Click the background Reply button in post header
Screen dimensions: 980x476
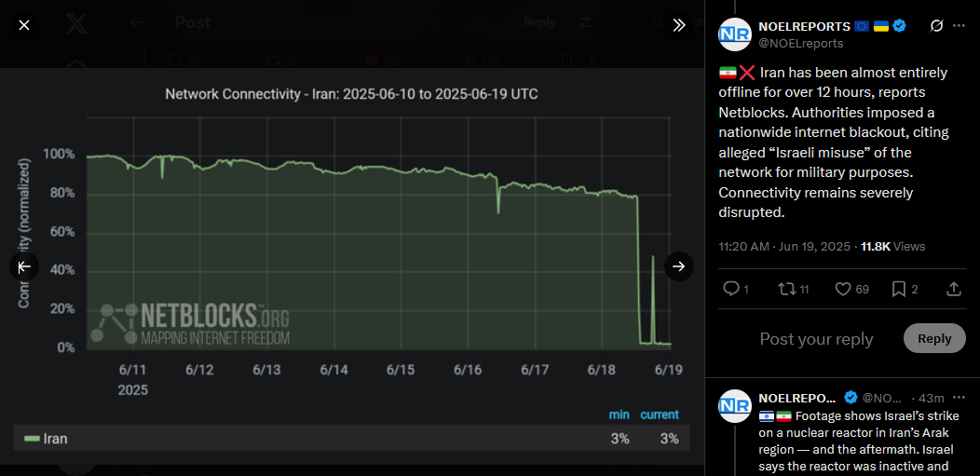coord(538,22)
